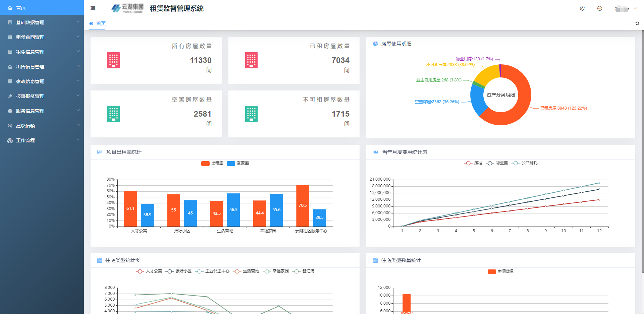Open the 工作流程 menu entry
This screenshot has height=314, width=644.
pyautogui.click(x=25, y=140)
